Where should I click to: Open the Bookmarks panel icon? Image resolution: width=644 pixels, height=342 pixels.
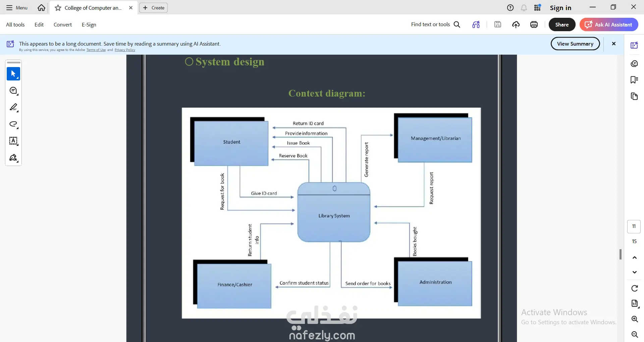coord(634,80)
